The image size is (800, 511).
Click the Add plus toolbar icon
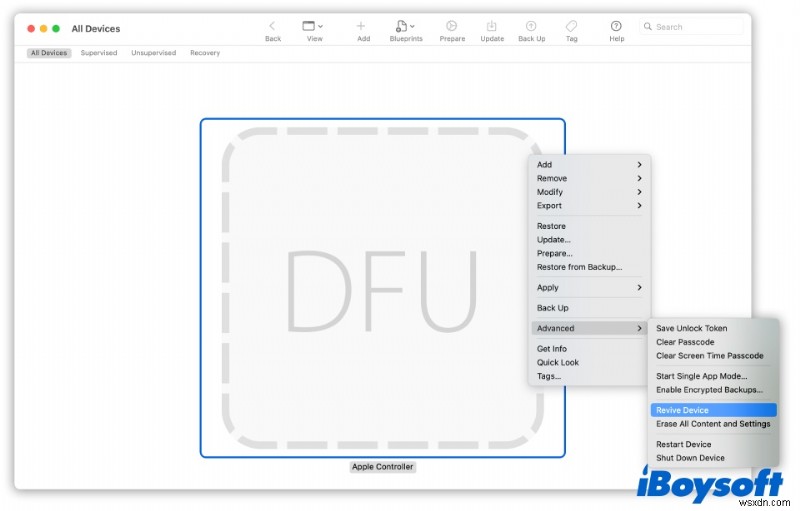361,26
